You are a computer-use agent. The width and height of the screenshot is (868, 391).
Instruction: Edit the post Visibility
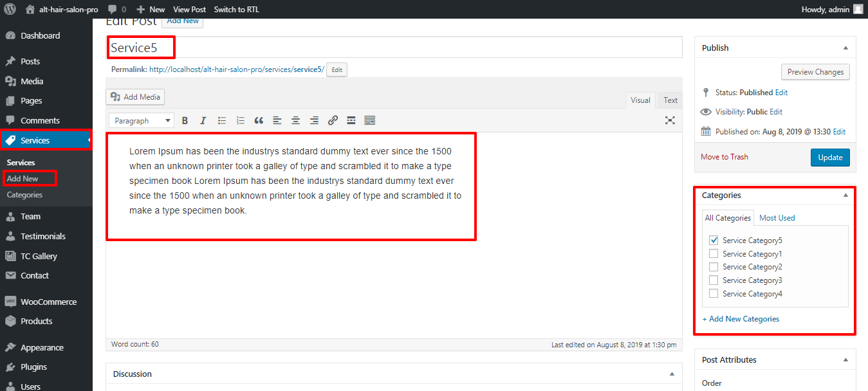(x=776, y=112)
